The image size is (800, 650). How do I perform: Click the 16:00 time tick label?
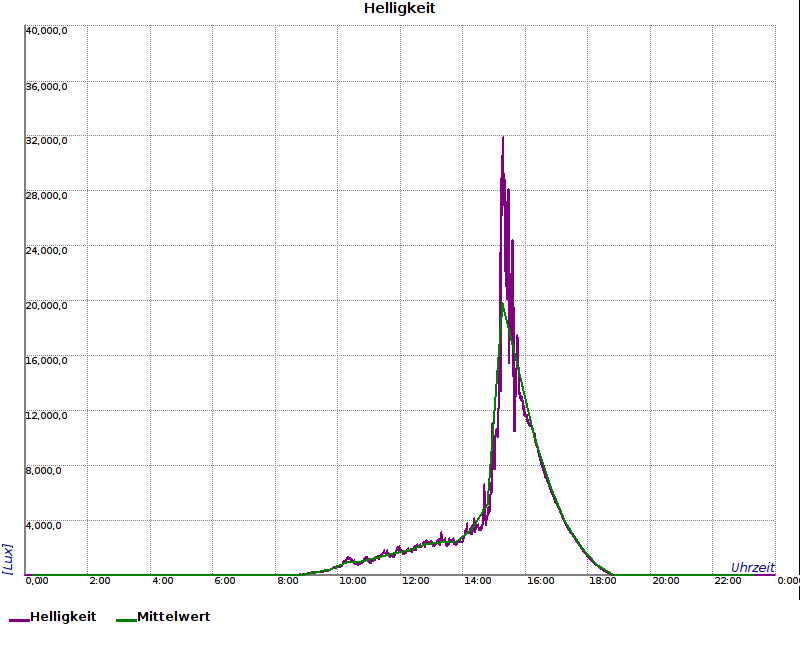pos(541,581)
